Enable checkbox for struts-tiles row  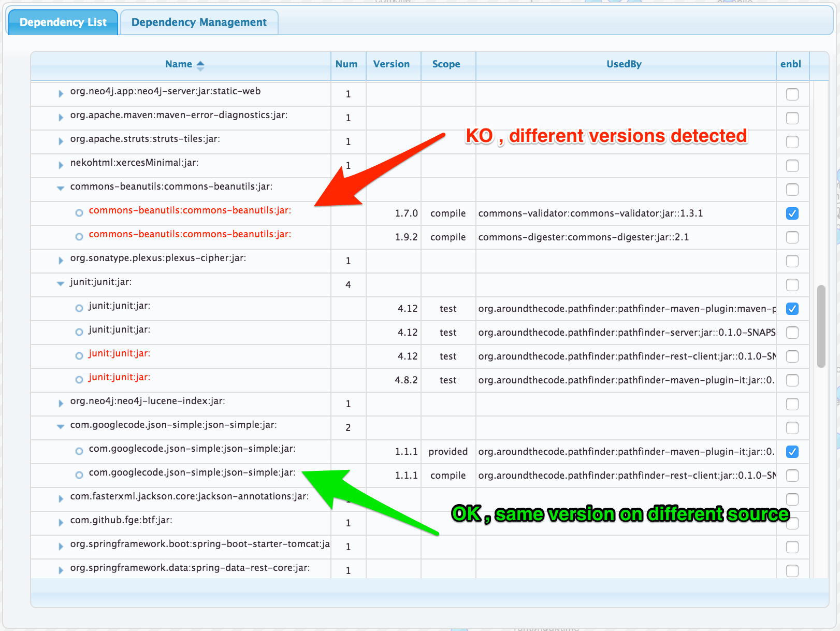[x=792, y=142]
